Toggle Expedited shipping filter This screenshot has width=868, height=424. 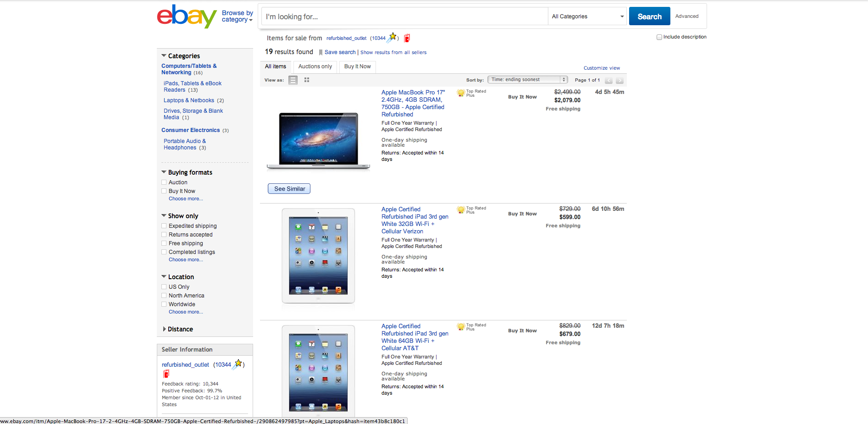coord(164,226)
